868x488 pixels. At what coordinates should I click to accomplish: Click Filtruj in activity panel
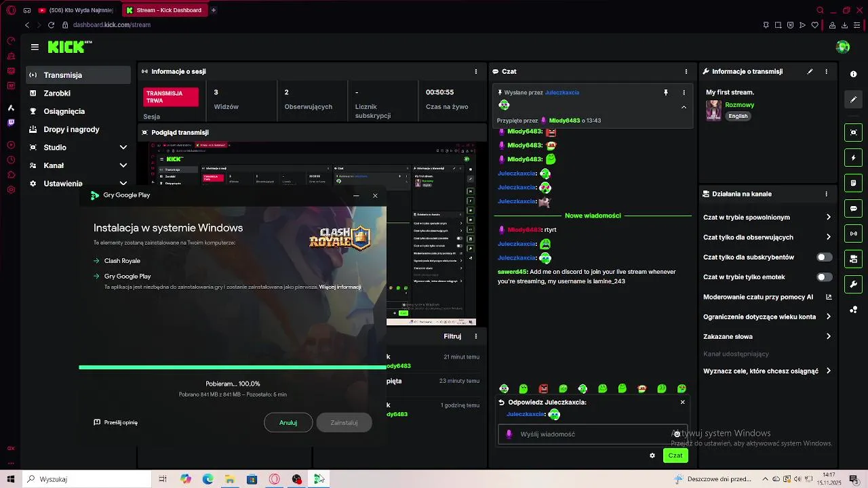[452, 336]
